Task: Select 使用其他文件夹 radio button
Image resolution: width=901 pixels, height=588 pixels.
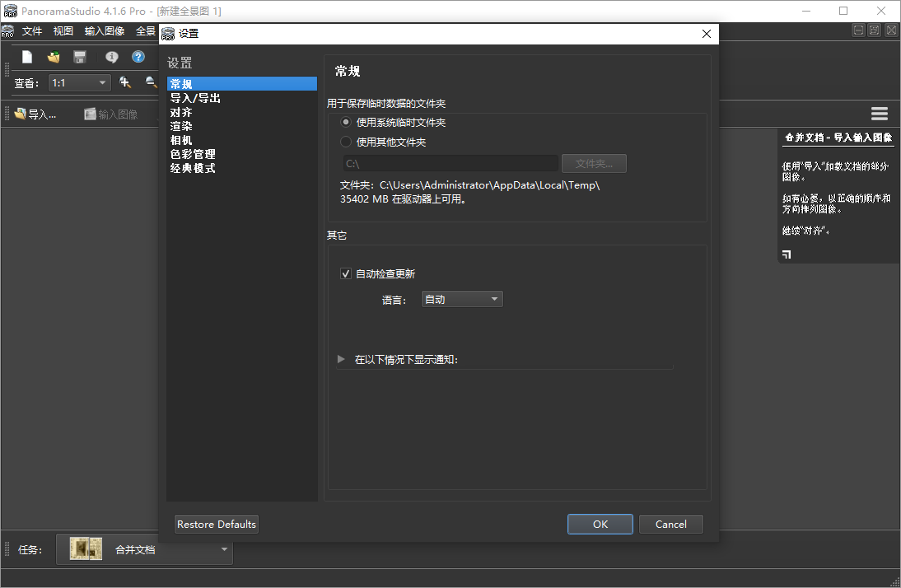Action: (346, 142)
